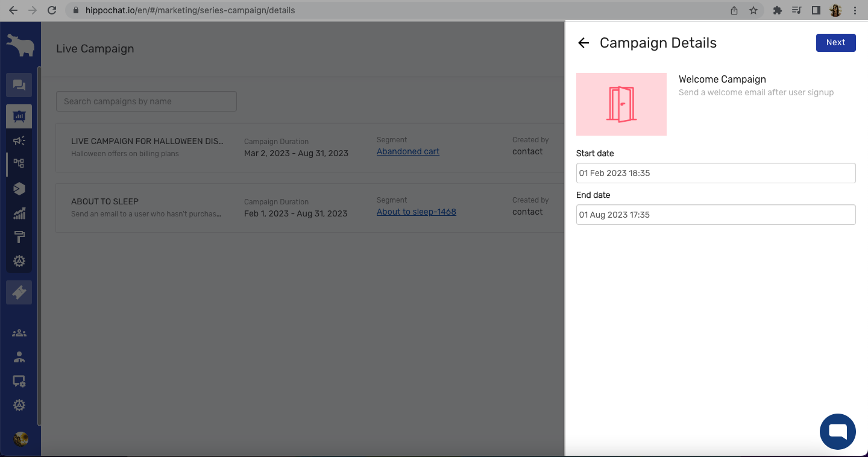
Task: Focus the Search campaigns by name box
Action: tap(146, 101)
